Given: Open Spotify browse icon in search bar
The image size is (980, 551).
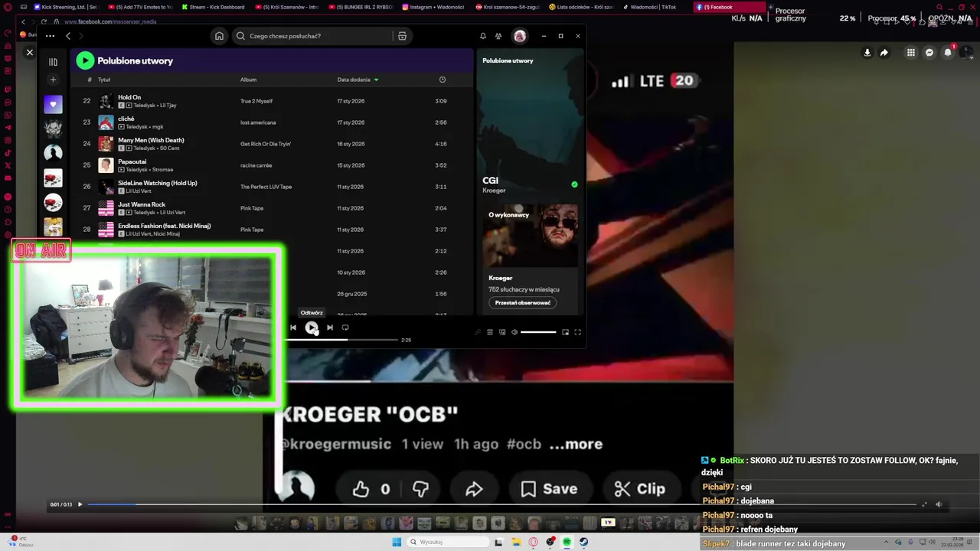Looking at the screenshot, I should tap(402, 36).
